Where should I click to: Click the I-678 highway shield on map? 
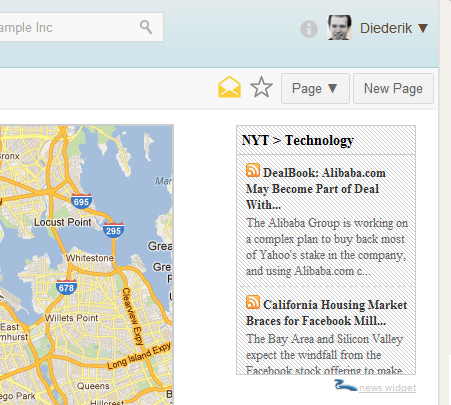pos(66,287)
